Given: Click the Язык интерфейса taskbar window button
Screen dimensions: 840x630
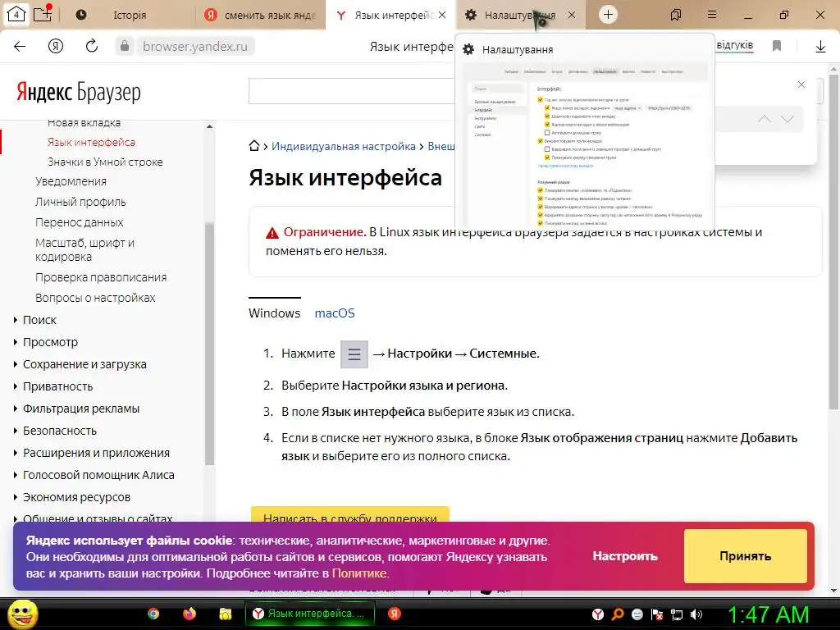Looking at the screenshot, I should (309, 614).
